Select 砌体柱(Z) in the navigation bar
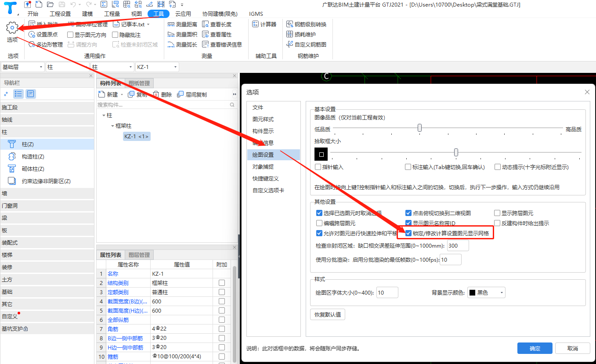596x364 pixels. (x=47, y=169)
